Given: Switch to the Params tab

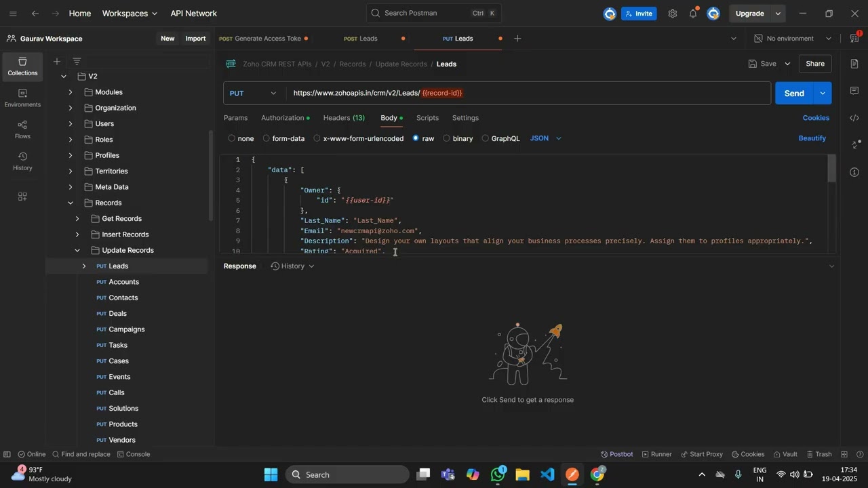Looking at the screenshot, I should 235,118.
